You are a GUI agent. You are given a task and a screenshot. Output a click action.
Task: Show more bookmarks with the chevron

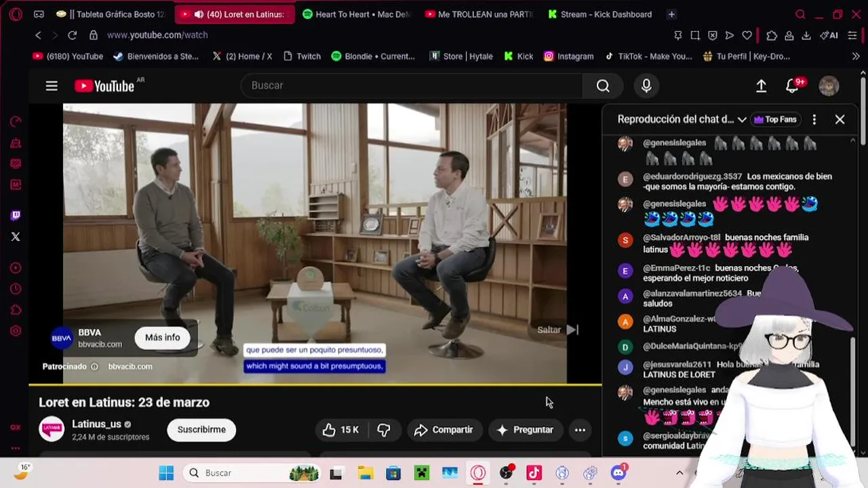coord(856,56)
